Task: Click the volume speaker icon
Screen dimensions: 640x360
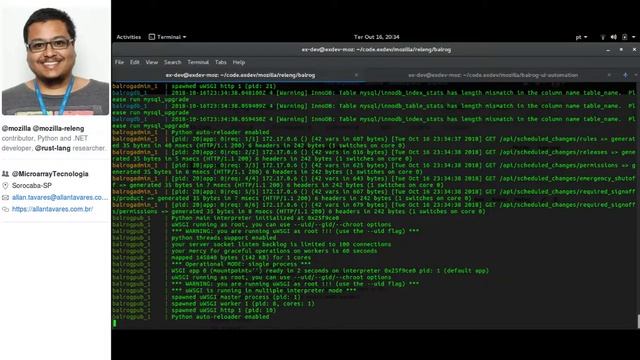Action: click(x=613, y=37)
